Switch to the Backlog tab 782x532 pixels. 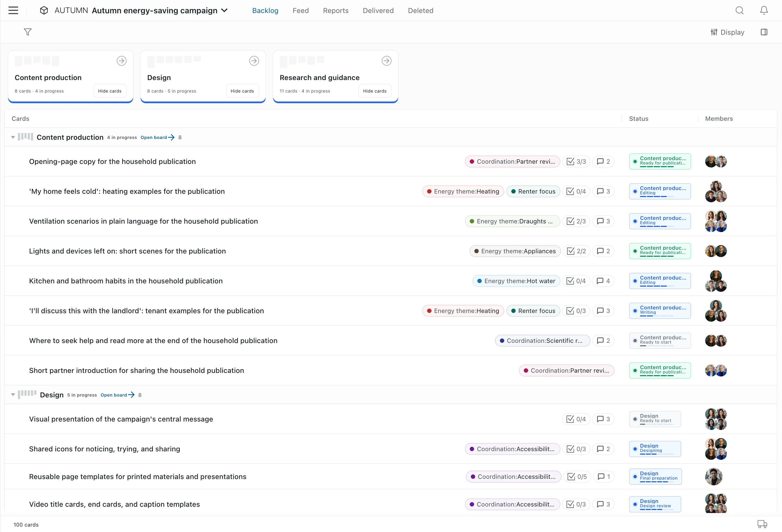point(265,10)
